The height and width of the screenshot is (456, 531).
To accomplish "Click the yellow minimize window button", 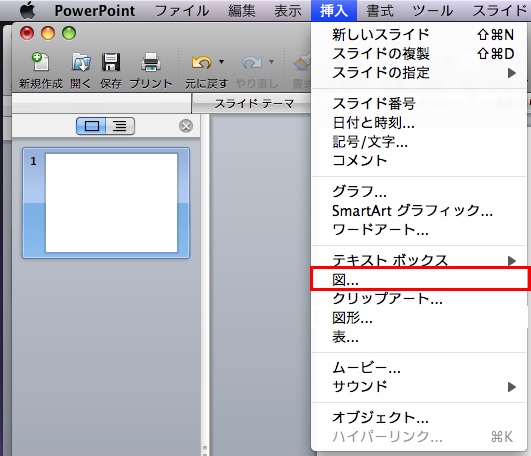I will pyautogui.click(x=48, y=33).
